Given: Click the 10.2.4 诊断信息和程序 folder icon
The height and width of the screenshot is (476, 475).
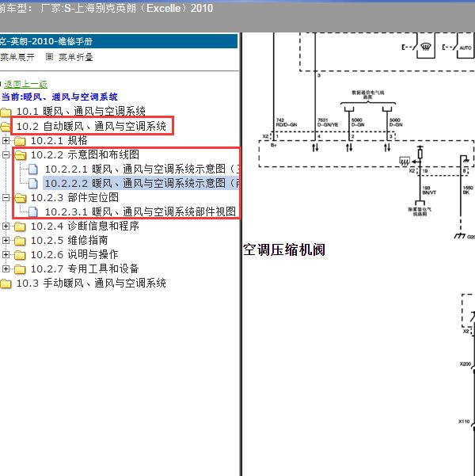Looking at the screenshot, I should pyautogui.click(x=20, y=227).
